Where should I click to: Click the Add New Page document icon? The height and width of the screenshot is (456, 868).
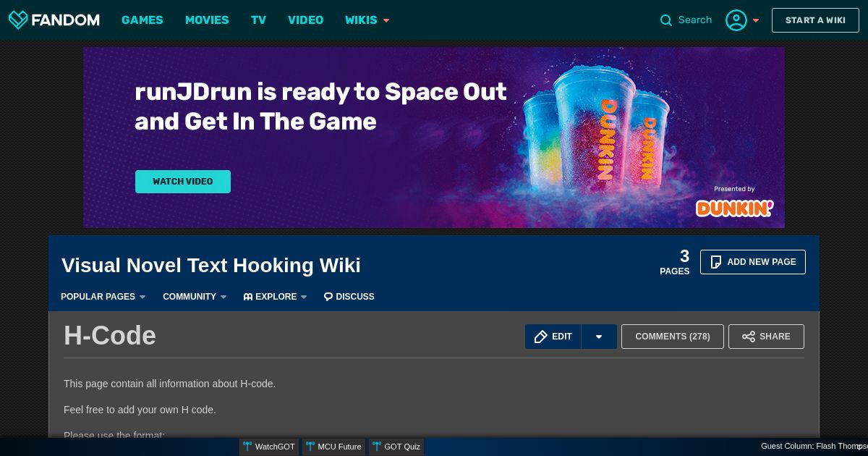pyautogui.click(x=716, y=262)
